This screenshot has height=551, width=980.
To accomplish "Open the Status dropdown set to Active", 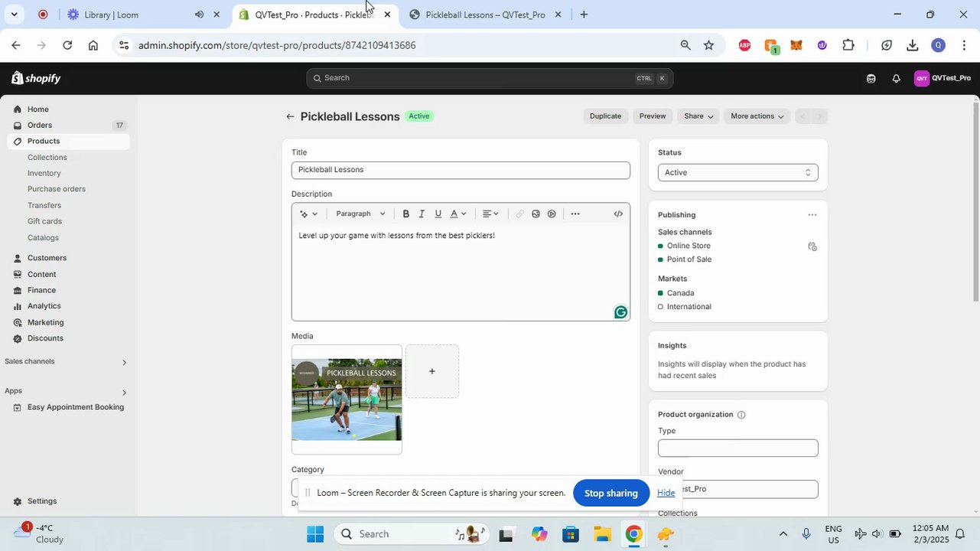I will pos(737,173).
